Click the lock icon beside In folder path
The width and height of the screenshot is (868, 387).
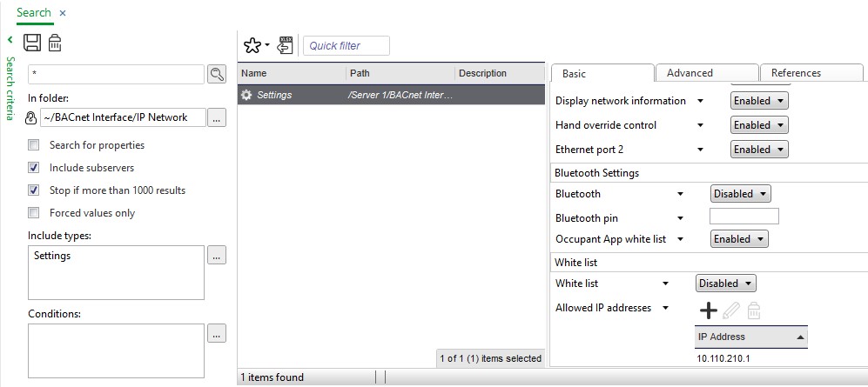32,117
